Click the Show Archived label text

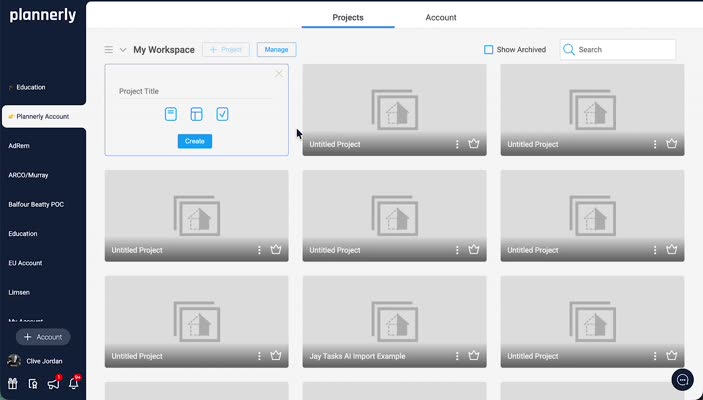(521, 50)
